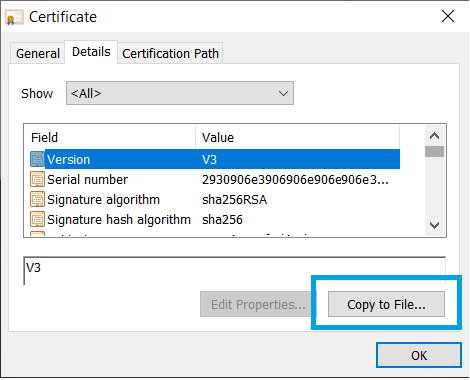Open the Certification Path tab
470x380 pixels.
click(170, 53)
